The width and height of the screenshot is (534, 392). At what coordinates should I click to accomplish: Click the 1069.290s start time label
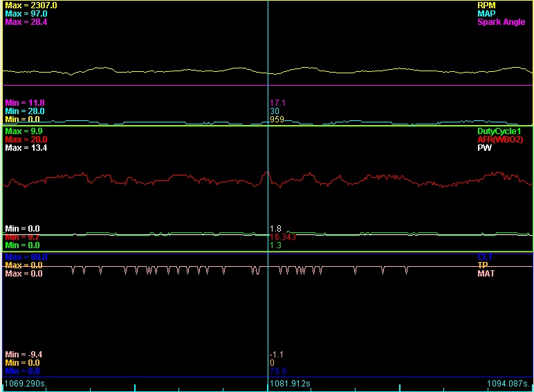tap(25, 382)
